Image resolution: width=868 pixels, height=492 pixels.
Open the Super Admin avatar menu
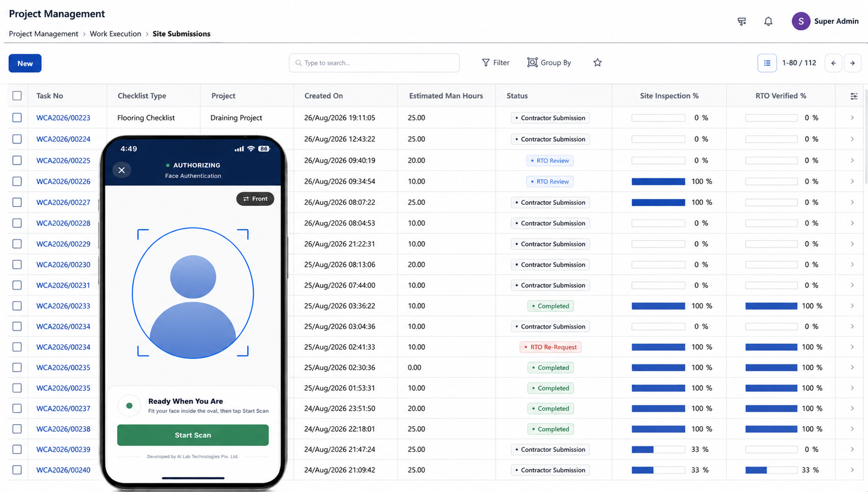tap(801, 21)
